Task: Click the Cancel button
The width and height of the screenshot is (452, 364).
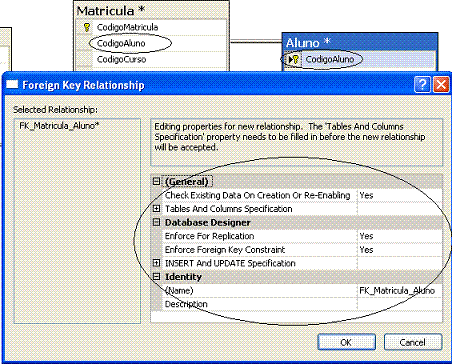Action: pos(413,342)
